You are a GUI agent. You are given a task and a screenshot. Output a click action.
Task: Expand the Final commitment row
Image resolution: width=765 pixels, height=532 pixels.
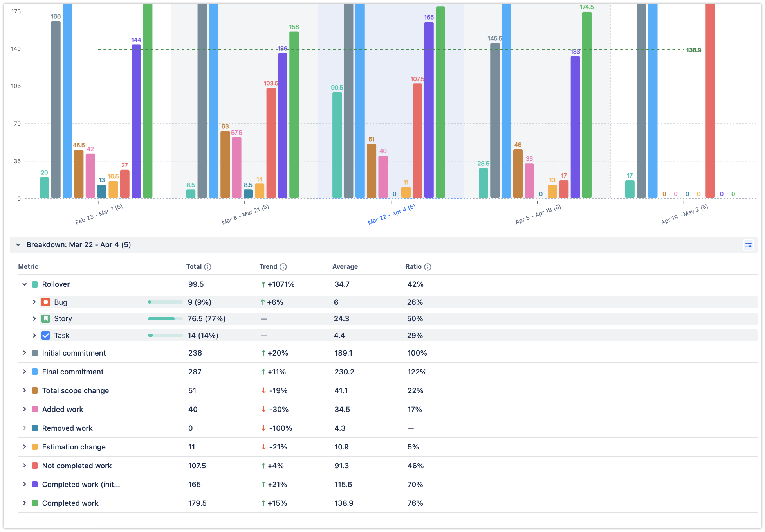click(x=24, y=372)
